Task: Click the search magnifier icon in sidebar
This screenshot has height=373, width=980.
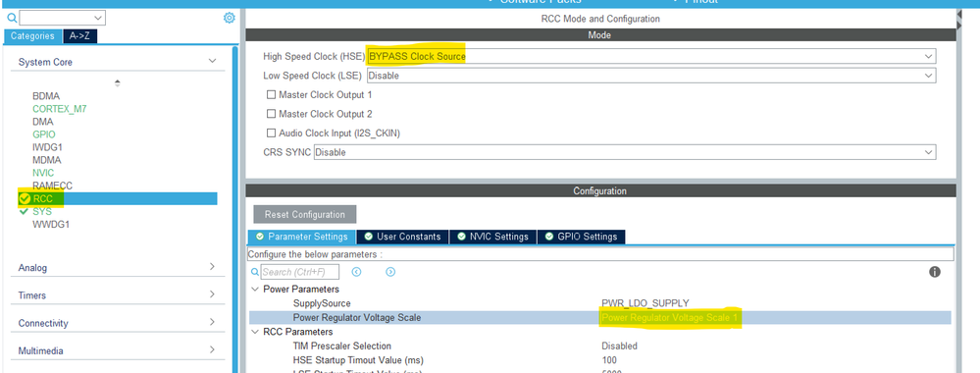Action: [12, 18]
